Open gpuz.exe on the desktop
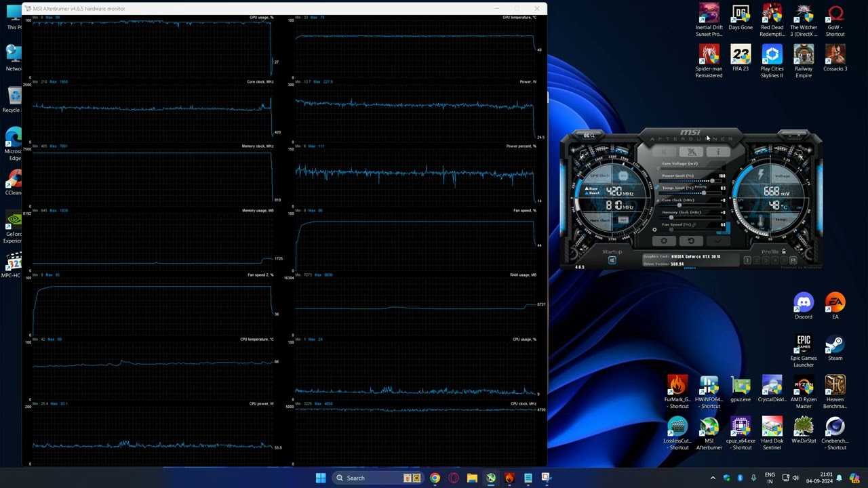 (x=741, y=389)
